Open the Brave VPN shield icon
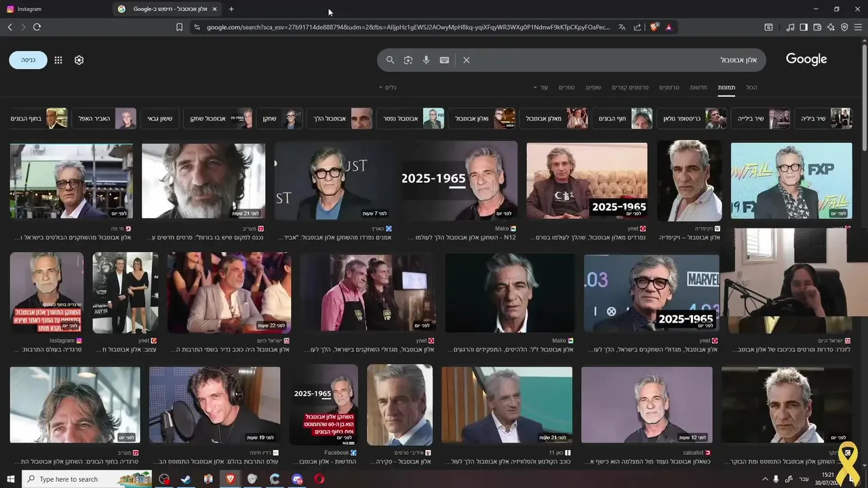 click(x=844, y=27)
